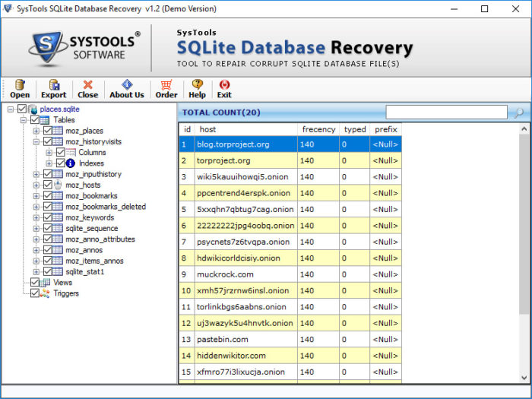
Task: Expand the moz_bookmarks_deleted node
Action: tap(36, 207)
